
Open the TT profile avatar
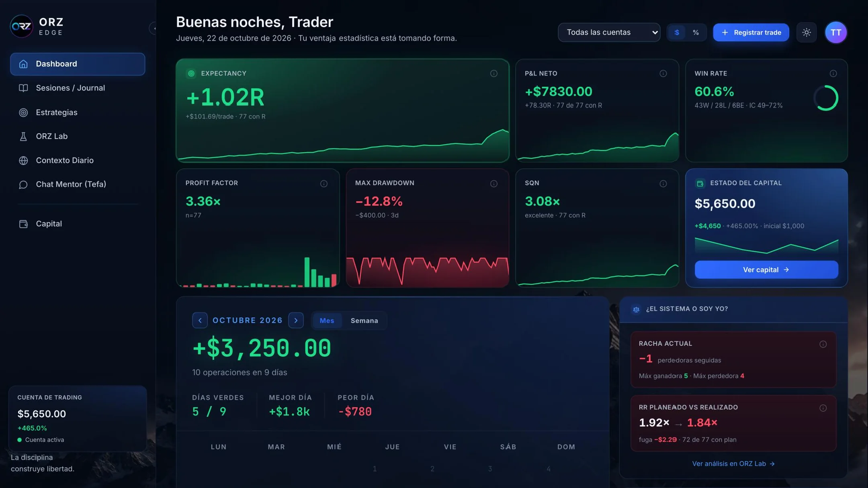[x=836, y=32]
